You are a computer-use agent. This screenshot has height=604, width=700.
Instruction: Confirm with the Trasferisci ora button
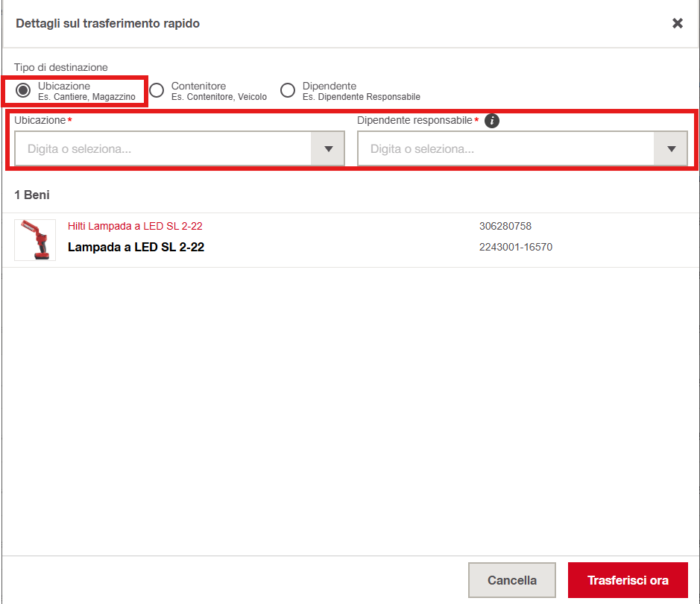coord(627,580)
